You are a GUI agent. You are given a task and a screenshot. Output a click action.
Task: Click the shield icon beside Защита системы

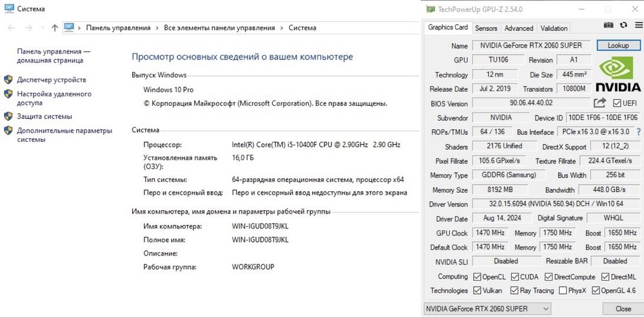click(x=8, y=116)
